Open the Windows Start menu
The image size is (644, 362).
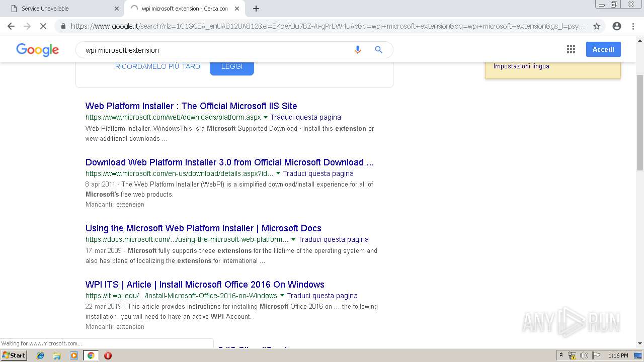[x=14, y=355]
